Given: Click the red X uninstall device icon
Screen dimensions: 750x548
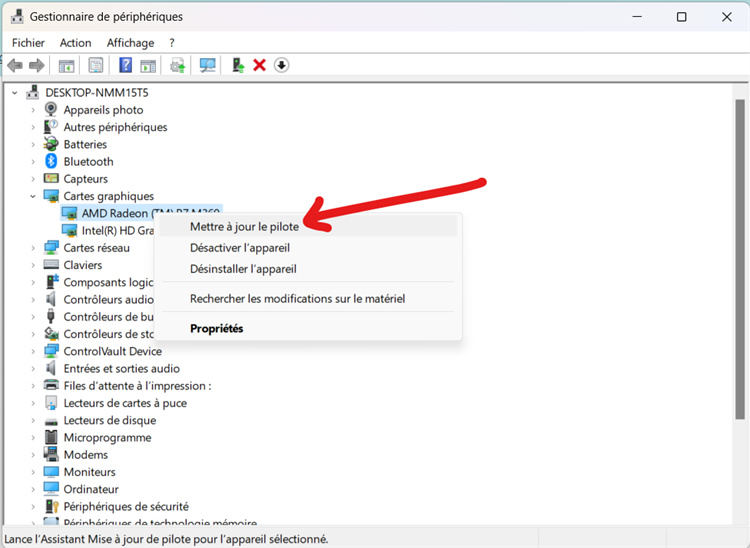Looking at the screenshot, I should (x=259, y=65).
